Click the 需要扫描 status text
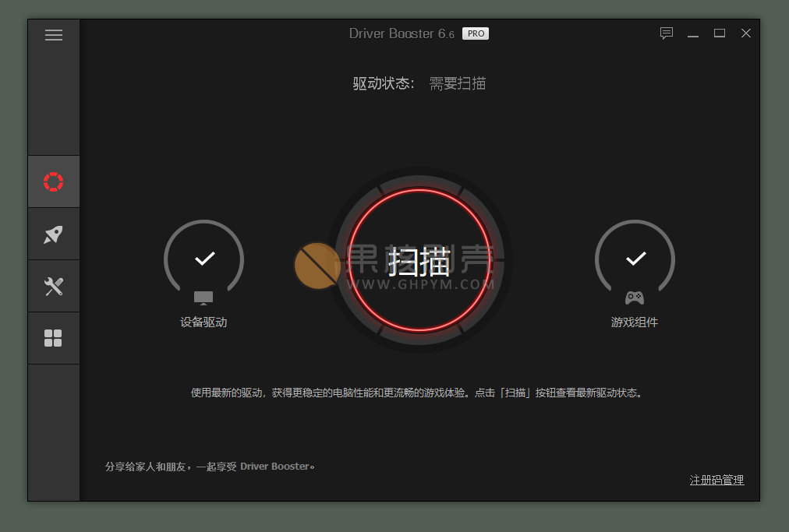This screenshot has width=789, height=532. pos(458,83)
